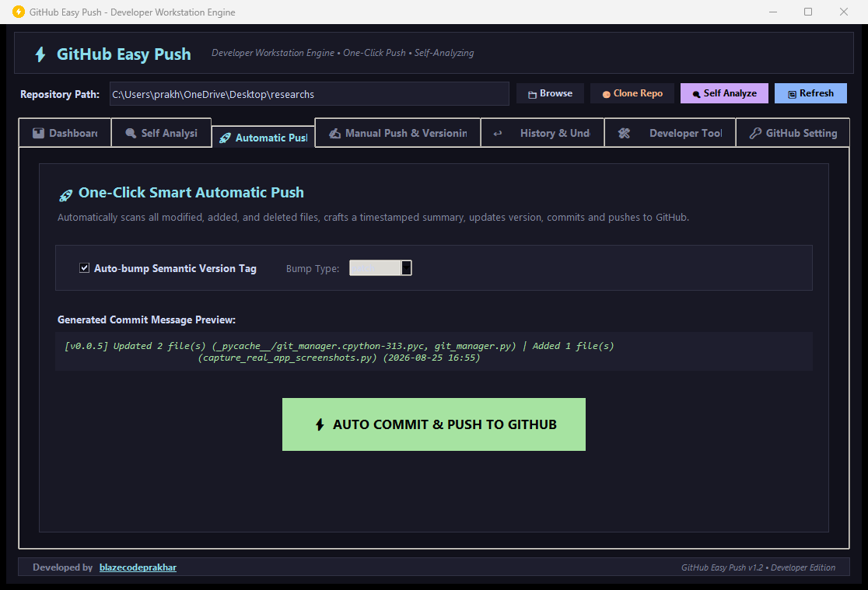The height and width of the screenshot is (590, 868).
Task: Open the Bump Type dropdown
Action: [x=380, y=268]
